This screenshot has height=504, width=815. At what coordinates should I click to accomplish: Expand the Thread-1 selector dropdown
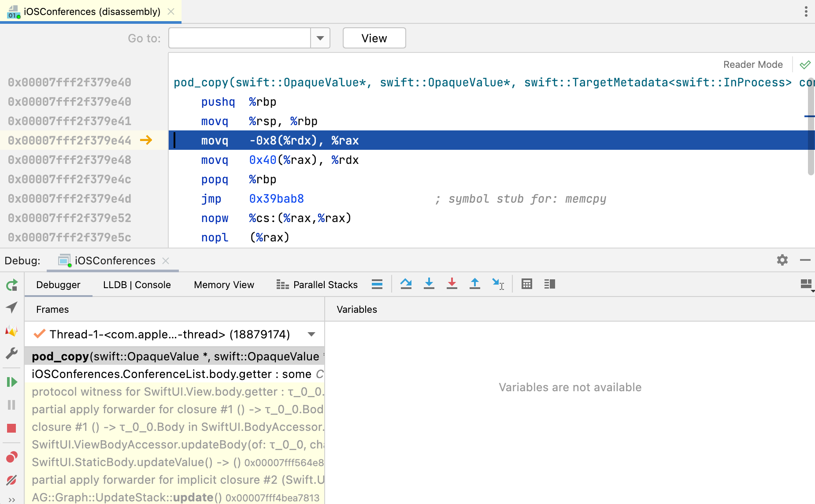click(311, 334)
